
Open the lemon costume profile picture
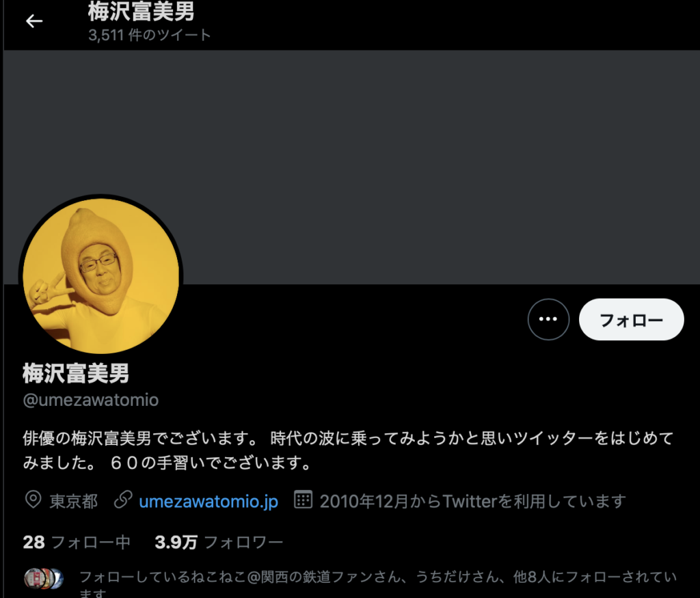click(x=101, y=275)
